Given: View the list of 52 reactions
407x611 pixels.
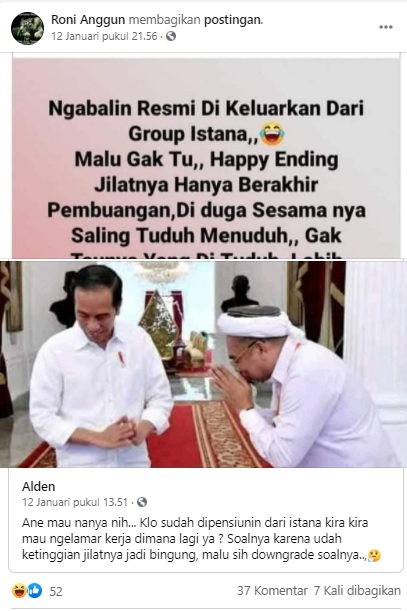Looking at the screenshot, I should (56, 592).
